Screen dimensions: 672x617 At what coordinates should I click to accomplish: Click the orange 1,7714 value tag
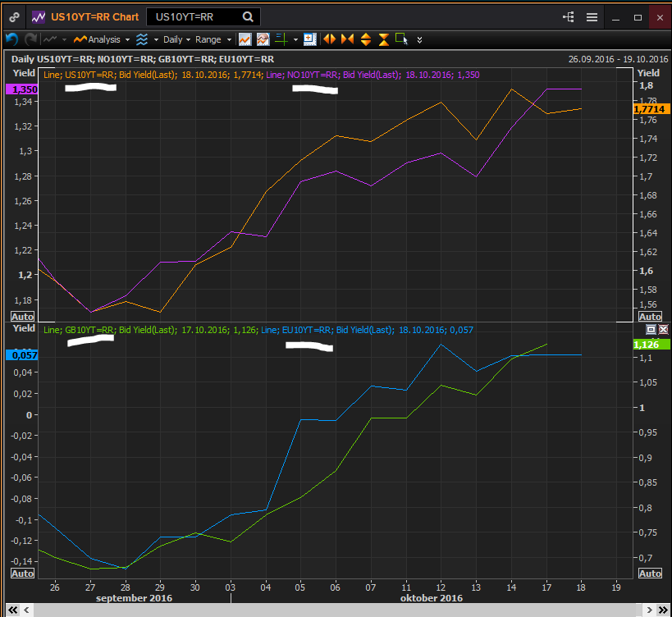coord(651,109)
